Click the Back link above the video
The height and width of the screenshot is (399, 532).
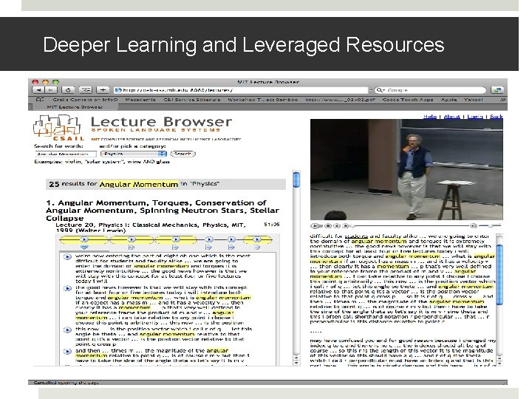coord(497,117)
